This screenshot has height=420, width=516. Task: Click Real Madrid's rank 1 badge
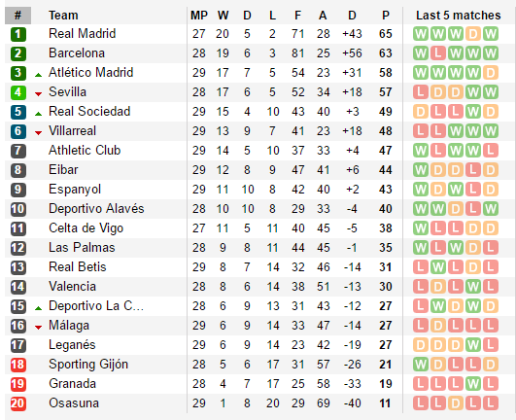(x=18, y=34)
